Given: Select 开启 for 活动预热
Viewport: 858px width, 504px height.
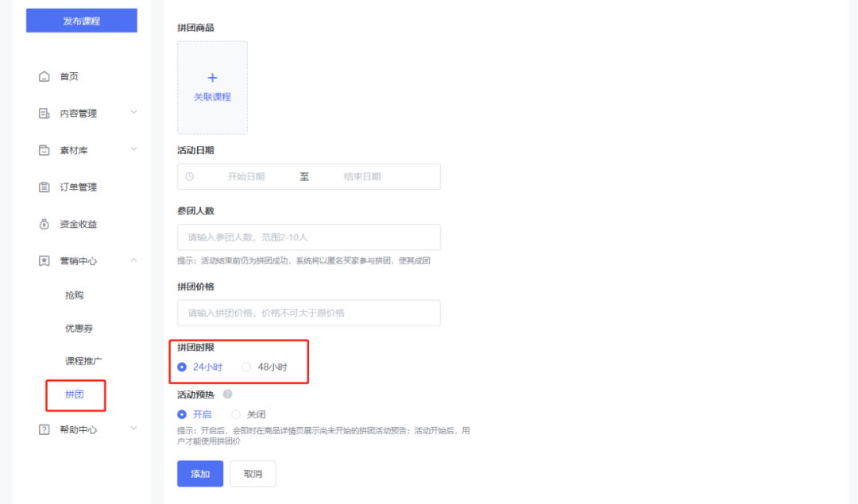Looking at the screenshot, I should 182,414.
